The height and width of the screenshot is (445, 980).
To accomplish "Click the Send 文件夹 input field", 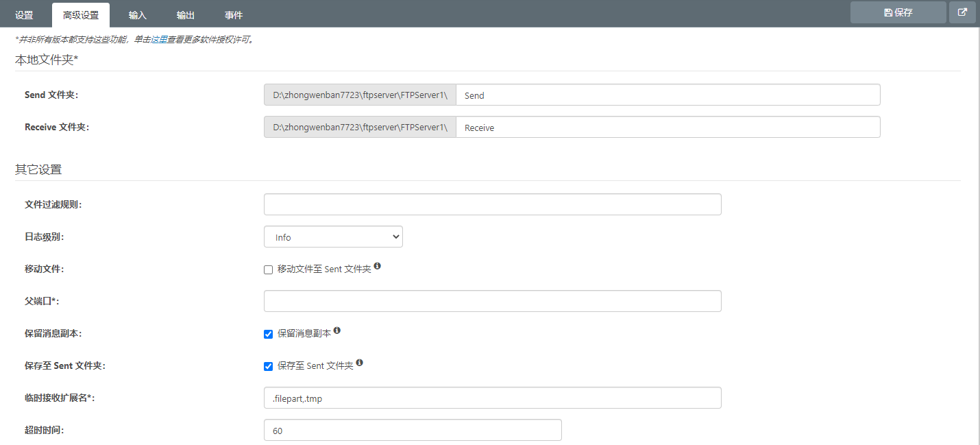I will coord(667,95).
